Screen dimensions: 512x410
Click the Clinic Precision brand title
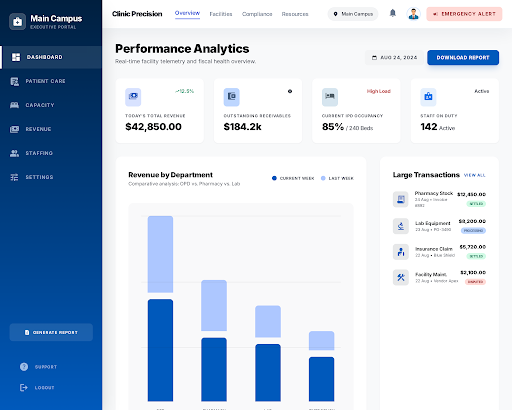137,14
